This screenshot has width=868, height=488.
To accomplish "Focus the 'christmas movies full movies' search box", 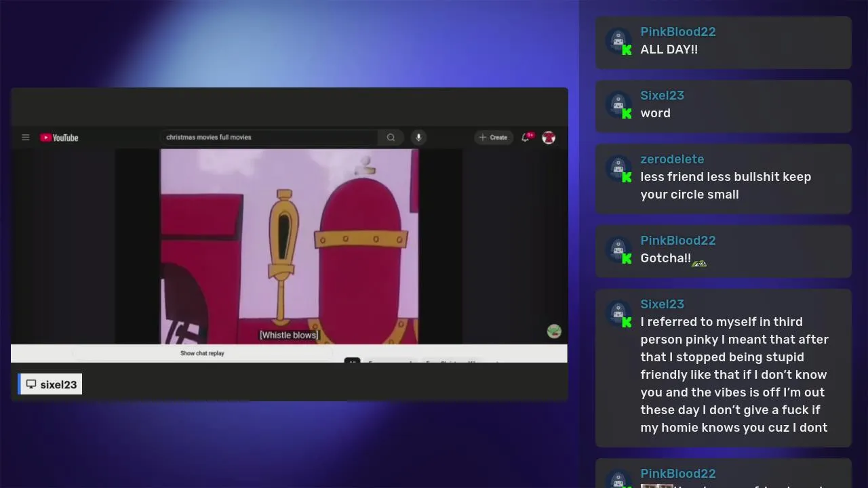I will tap(269, 137).
